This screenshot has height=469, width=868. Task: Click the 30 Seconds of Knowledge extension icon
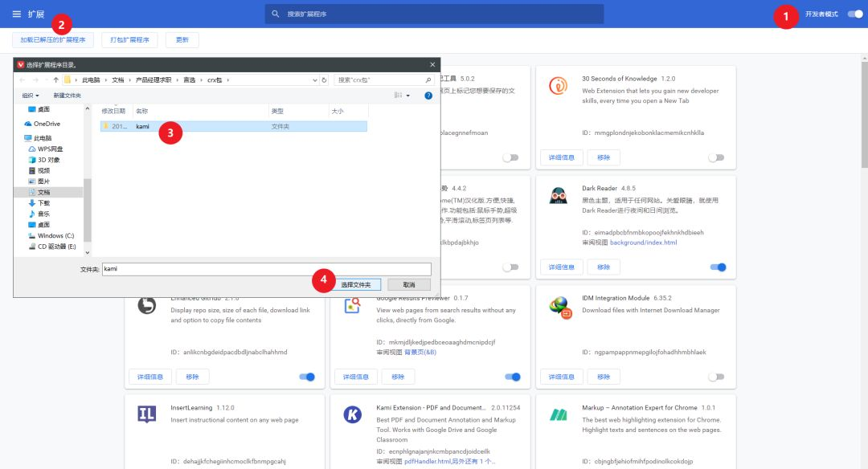558,86
